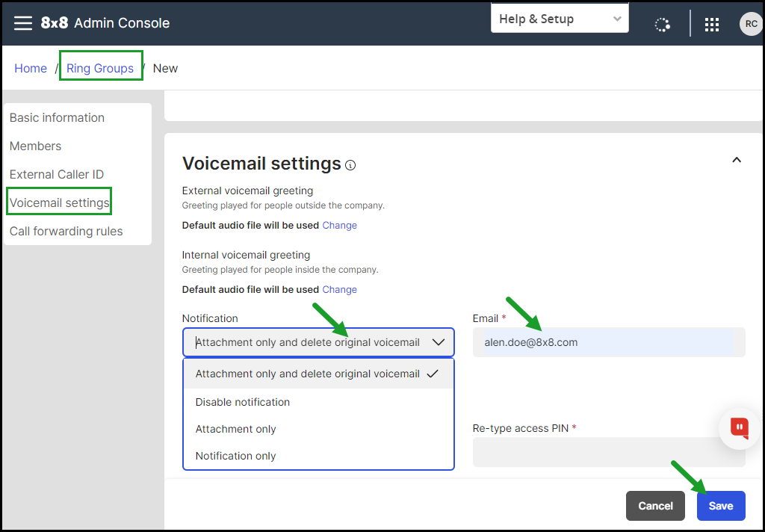Image resolution: width=765 pixels, height=532 pixels.
Task: Change the external voicemail greeting
Action: pos(340,225)
